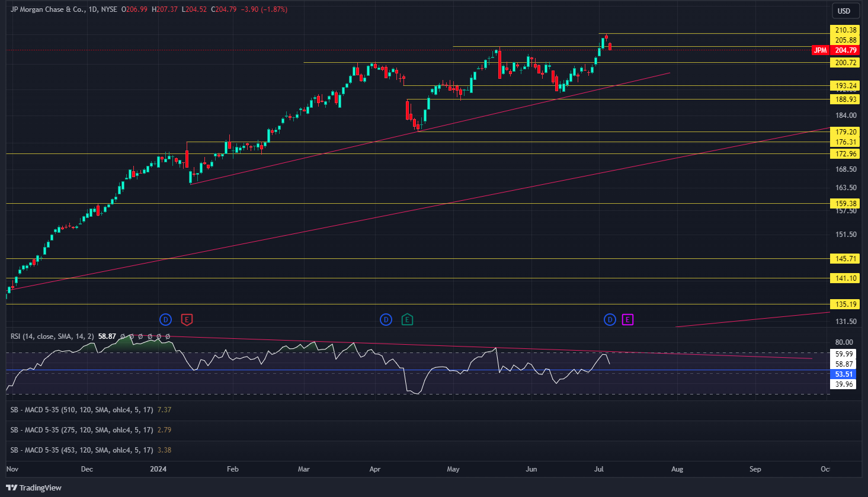Click the MACD value 3.38
868x497 pixels.
point(164,450)
